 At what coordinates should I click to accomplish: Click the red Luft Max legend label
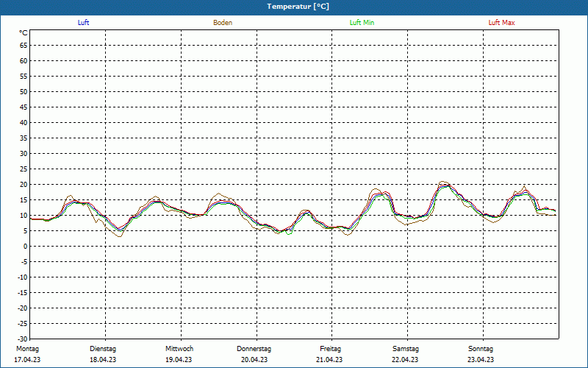[501, 23]
